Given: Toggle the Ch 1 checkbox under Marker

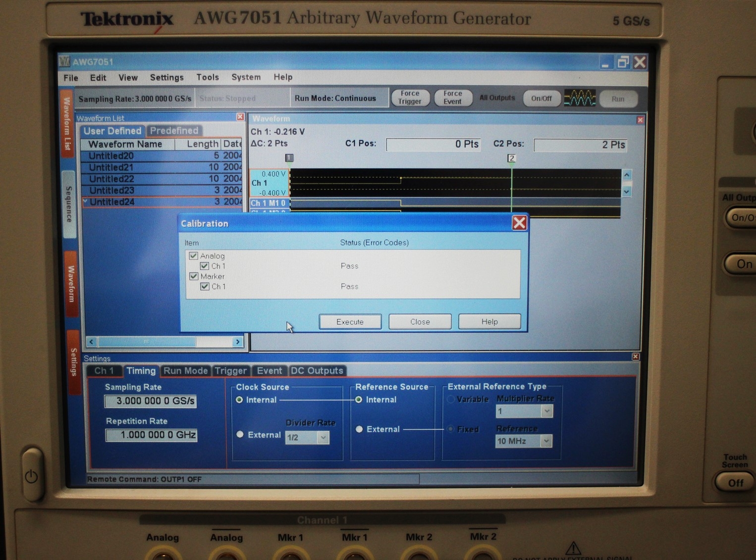Looking at the screenshot, I should pos(204,286).
